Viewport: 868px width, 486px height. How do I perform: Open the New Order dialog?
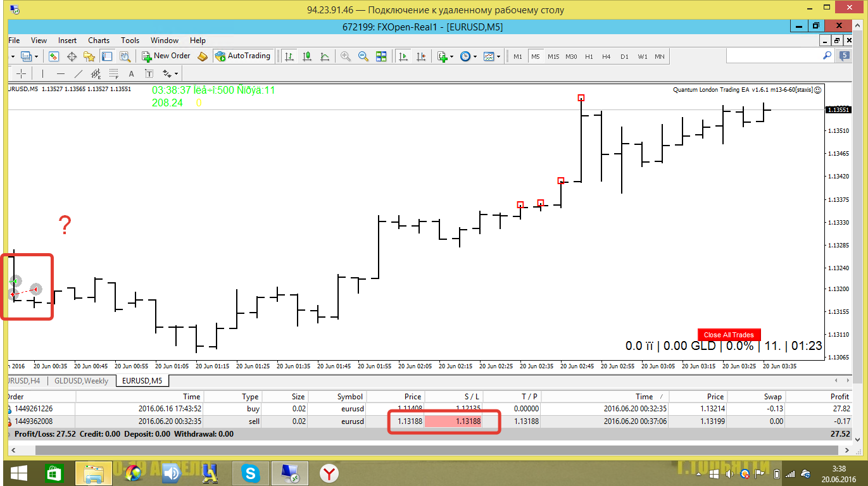point(166,56)
